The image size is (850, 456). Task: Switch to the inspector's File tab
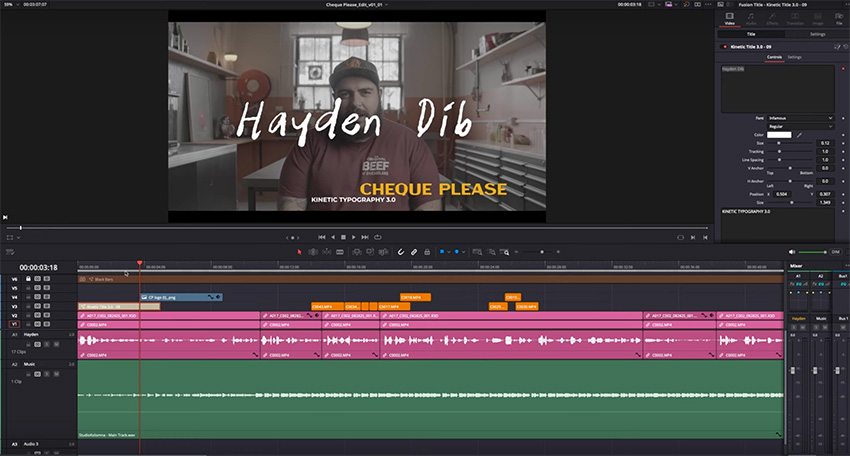coord(838,20)
